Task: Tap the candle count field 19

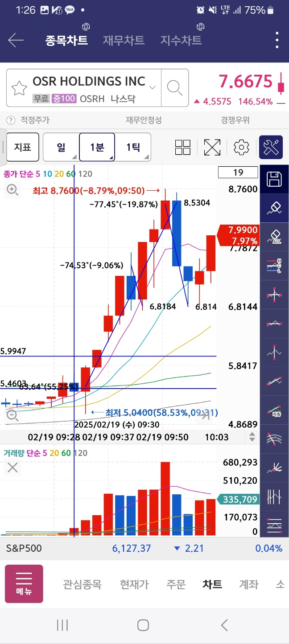Action: point(238,172)
